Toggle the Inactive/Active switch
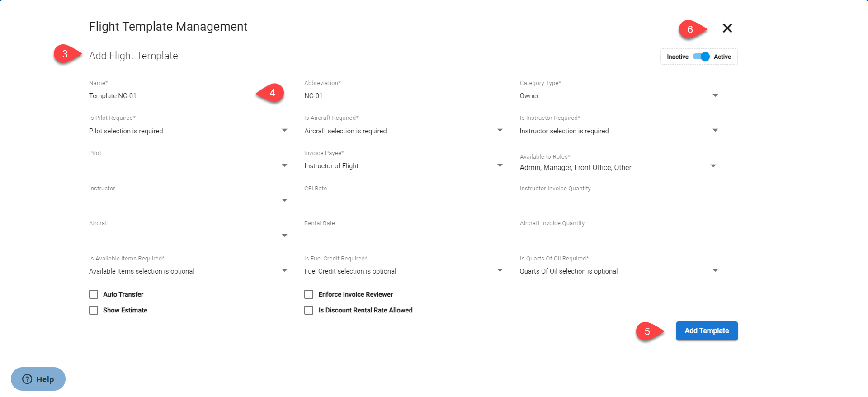This screenshot has height=397, width=868. 701,57
